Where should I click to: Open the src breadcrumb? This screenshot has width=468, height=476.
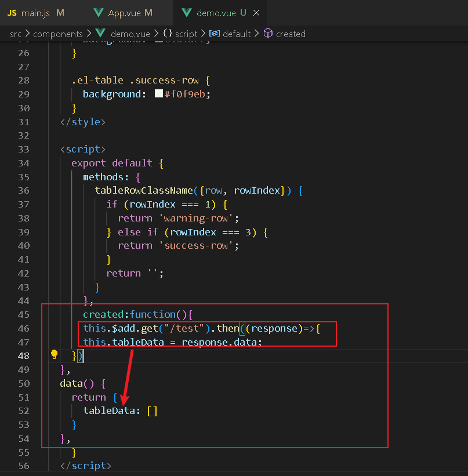(16, 34)
